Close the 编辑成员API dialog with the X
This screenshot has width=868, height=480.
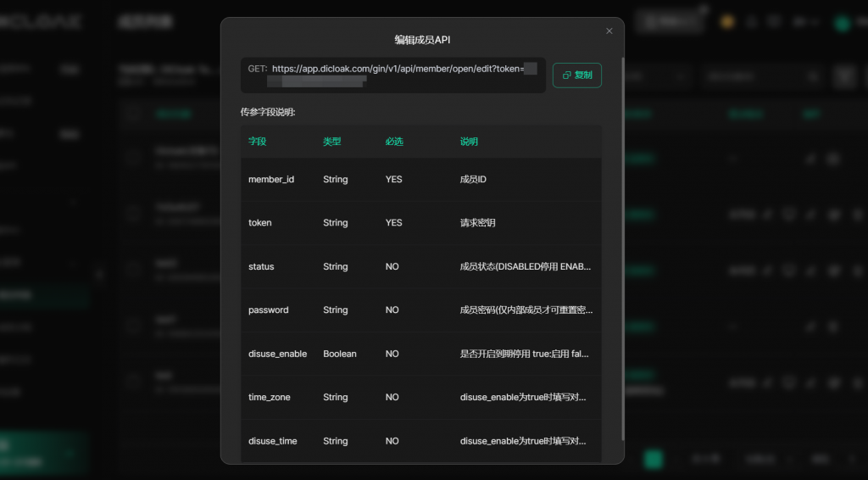pos(609,31)
